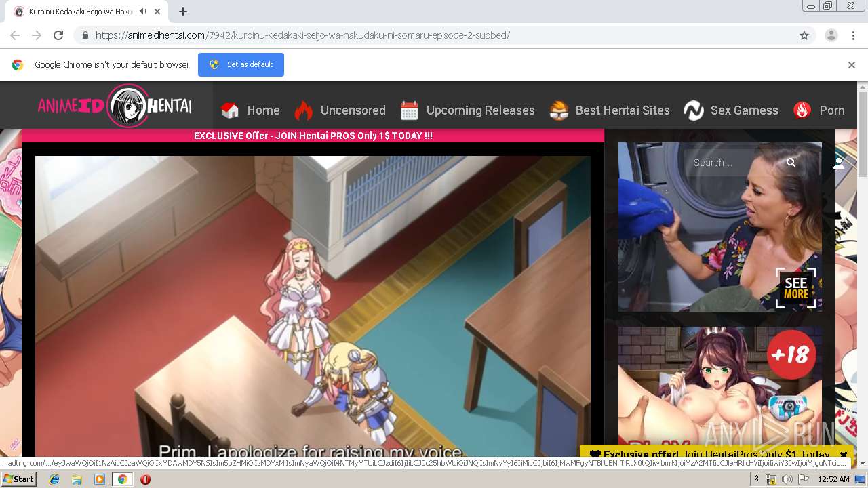Show hidden system tray icons
The image size is (868, 488).
click(756, 479)
